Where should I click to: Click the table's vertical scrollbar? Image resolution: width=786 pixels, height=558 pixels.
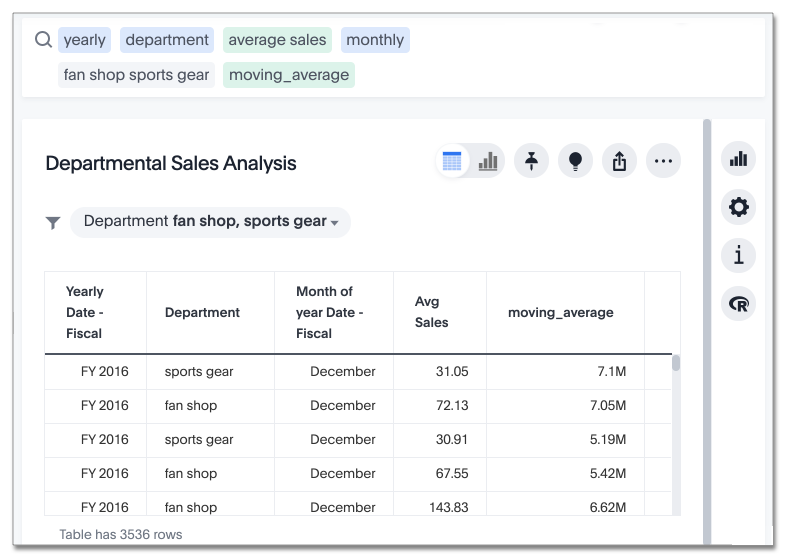[x=676, y=364]
